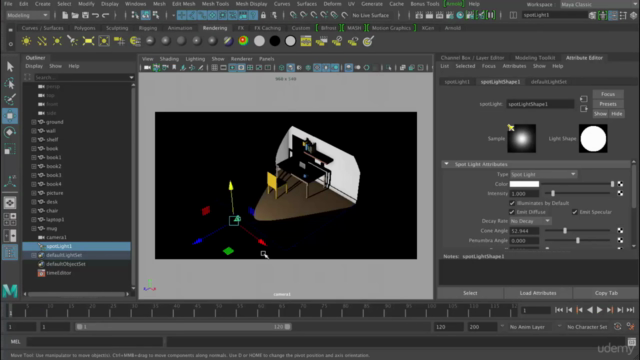Screen dimensions: 640x360
Task: Click the Save Scene icon
Action: click(x=85, y=15)
